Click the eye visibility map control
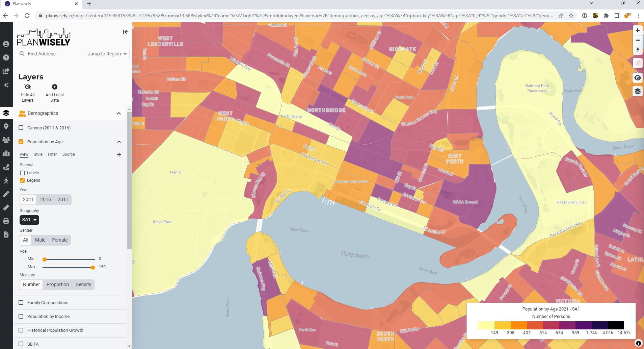The image size is (644, 349). click(x=638, y=78)
